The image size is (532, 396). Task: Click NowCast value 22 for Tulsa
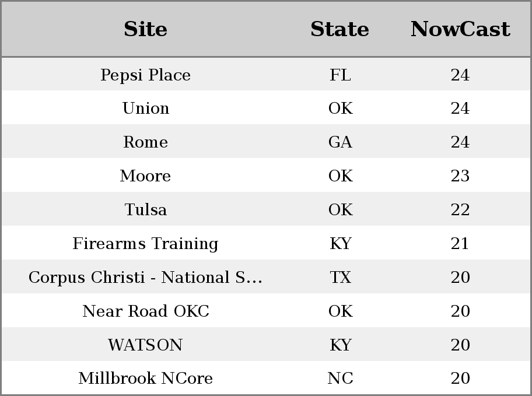coord(460,209)
